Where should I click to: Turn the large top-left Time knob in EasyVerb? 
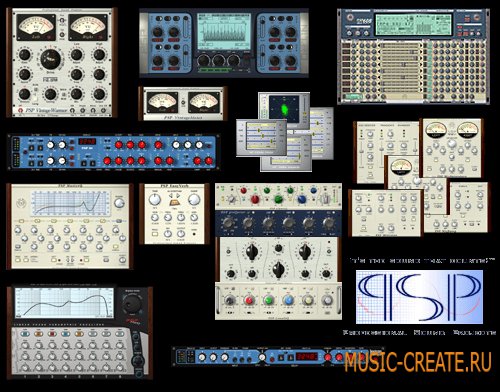155,200
